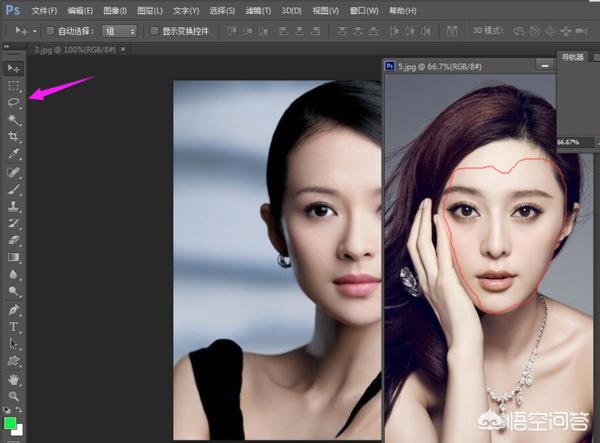The height and width of the screenshot is (443, 600).
Task: Choose the 3D slide mode icon
Action: [566, 31]
